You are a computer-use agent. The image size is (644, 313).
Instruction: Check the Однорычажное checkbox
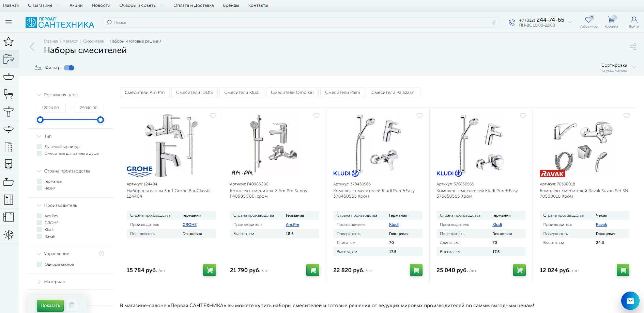(x=40, y=264)
